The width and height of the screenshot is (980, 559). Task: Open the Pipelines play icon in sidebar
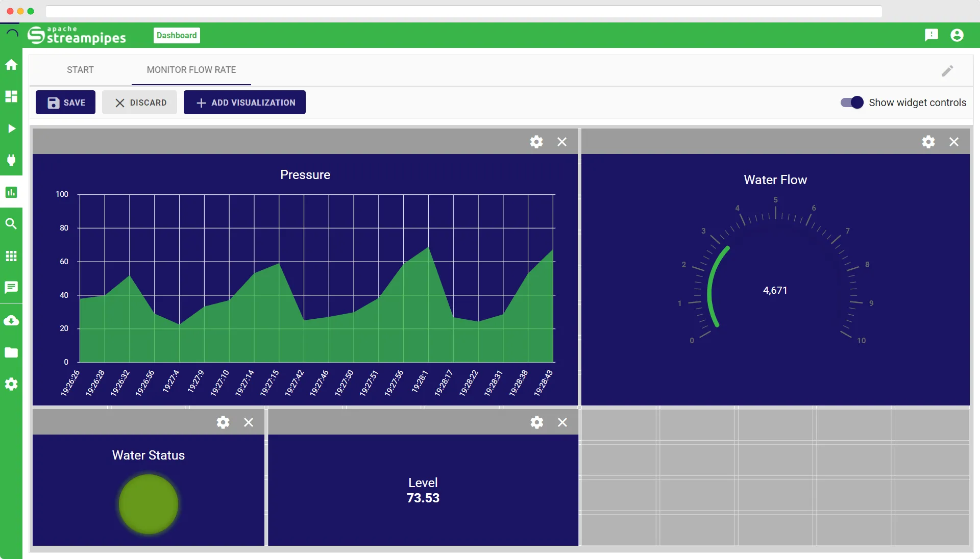(11, 129)
